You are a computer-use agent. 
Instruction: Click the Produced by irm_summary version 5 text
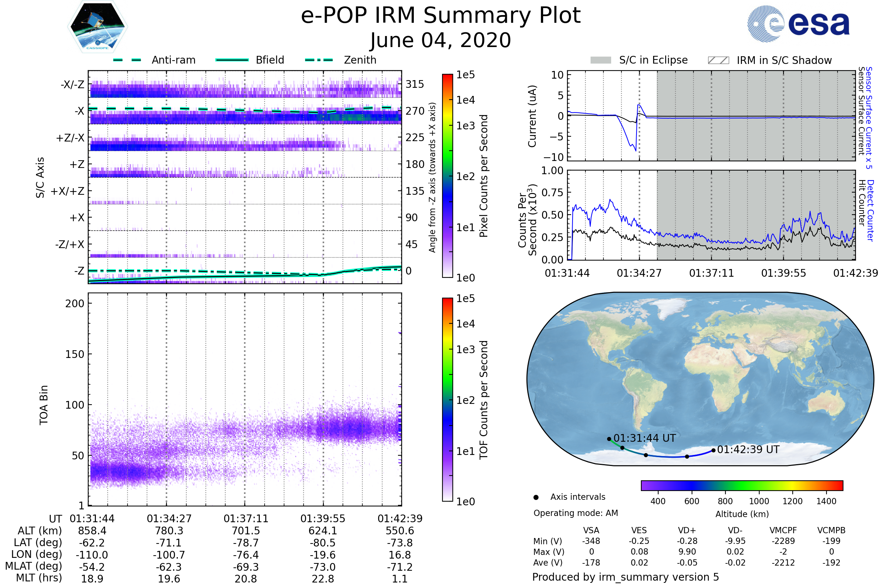click(625, 577)
